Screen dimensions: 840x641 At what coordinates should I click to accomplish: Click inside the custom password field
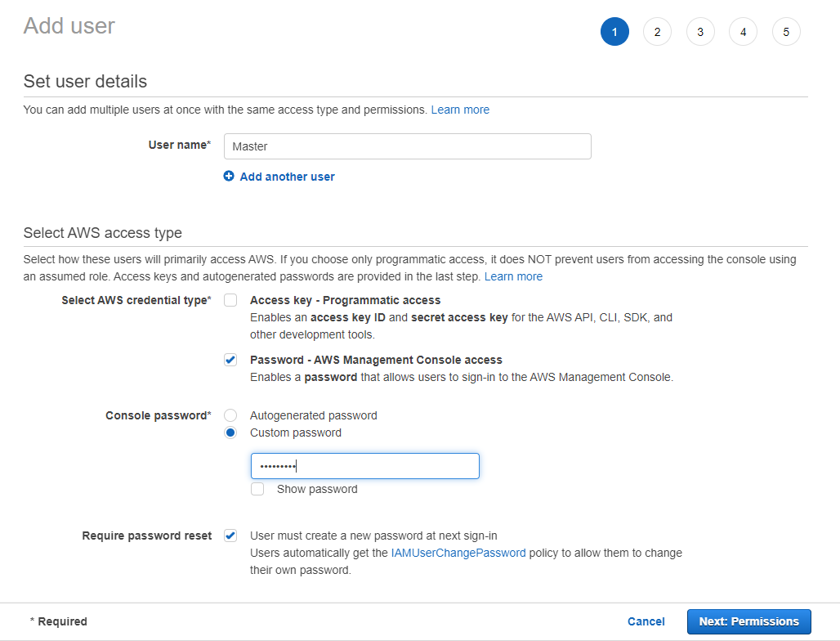(364, 466)
